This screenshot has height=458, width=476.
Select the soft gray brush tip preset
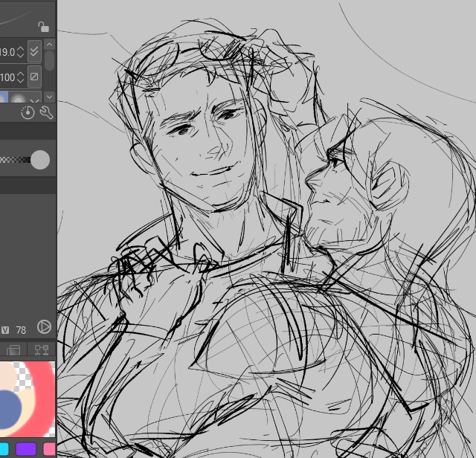tap(18, 98)
